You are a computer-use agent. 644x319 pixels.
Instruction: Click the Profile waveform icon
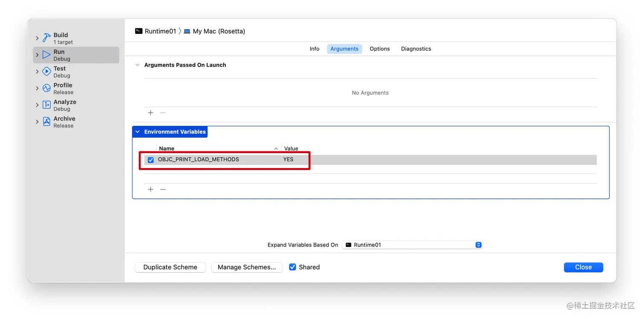click(x=46, y=88)
